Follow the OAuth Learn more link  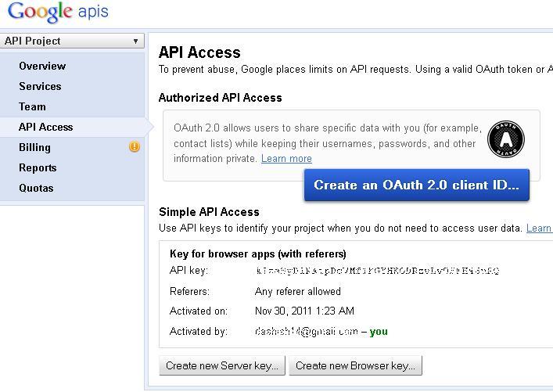[x=286, y=159]
